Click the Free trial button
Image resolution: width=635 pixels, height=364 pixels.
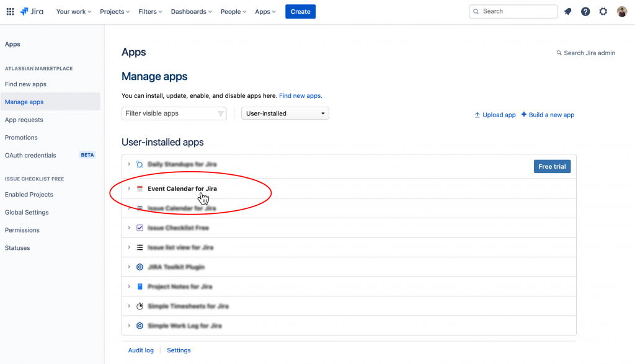point(552,166)
